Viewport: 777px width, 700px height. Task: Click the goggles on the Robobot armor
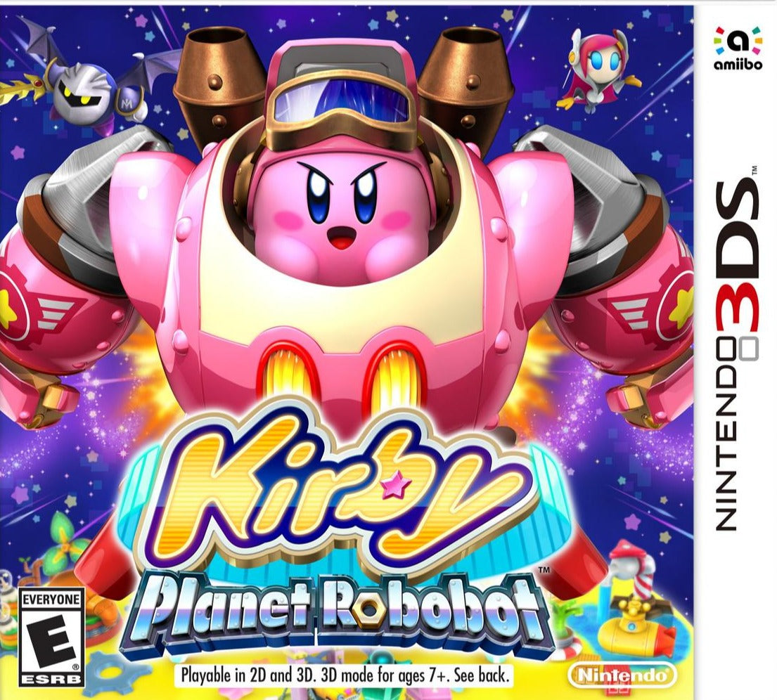342,108
